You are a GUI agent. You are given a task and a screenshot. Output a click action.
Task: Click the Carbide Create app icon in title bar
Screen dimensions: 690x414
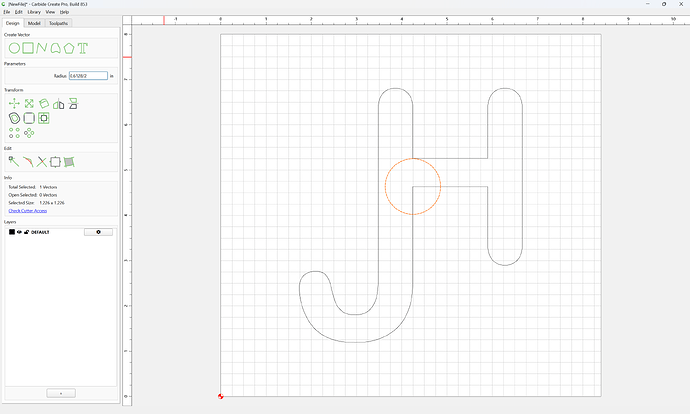click(x=4, y=4)
